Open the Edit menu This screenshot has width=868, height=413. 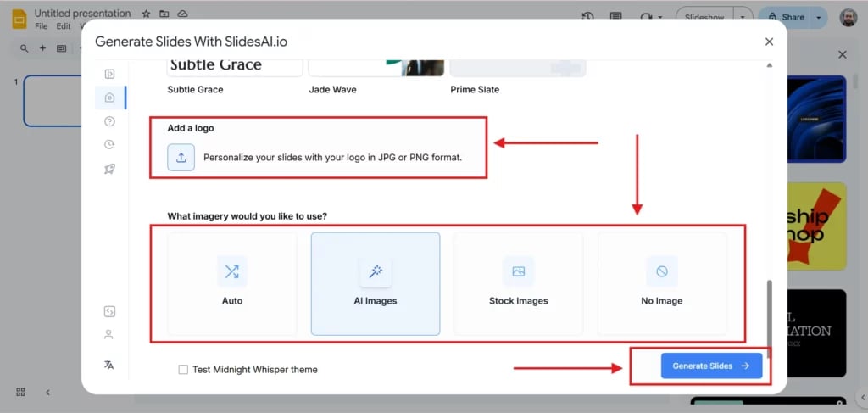(x=64, y=26)
